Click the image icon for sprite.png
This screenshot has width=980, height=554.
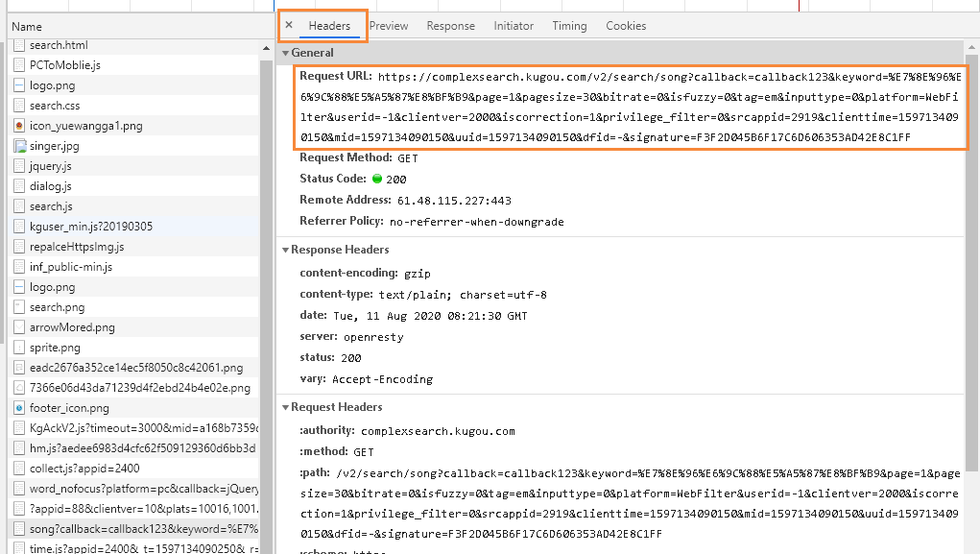click(19, 348)
